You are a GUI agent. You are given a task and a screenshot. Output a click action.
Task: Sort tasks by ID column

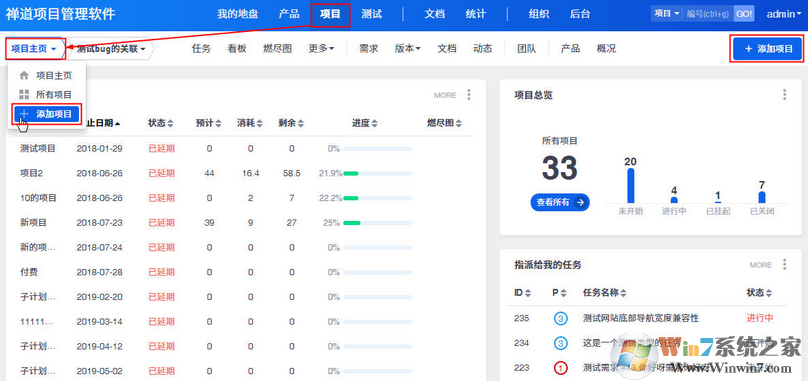(522, 293)
